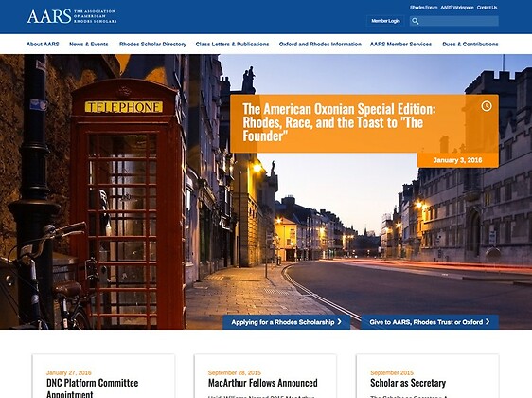Click the clock icon on orange banner
Image resolution: width=532 pixels, height=398 pixels.
(487, 106)
